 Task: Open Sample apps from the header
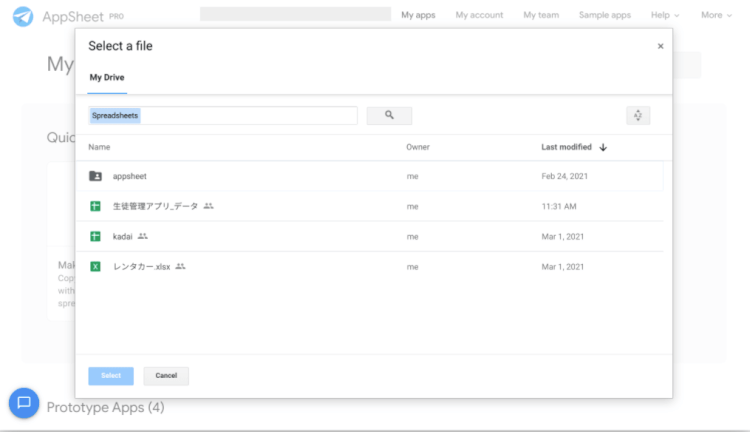[x=605, y=15]
